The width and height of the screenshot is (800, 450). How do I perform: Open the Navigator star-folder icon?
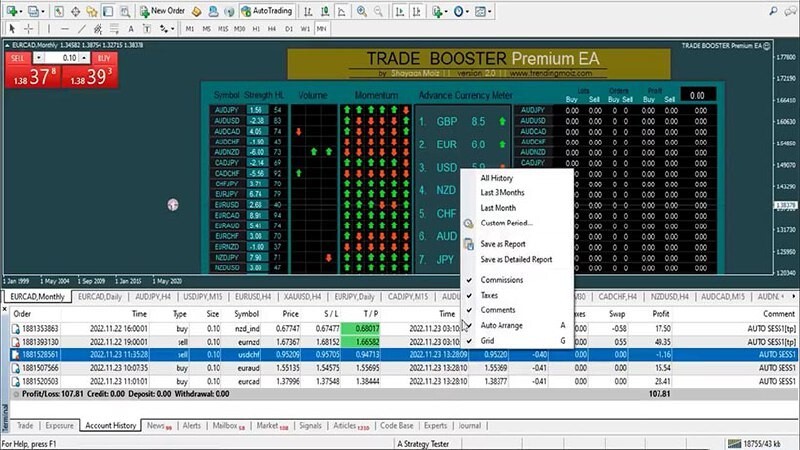point(92,11)
